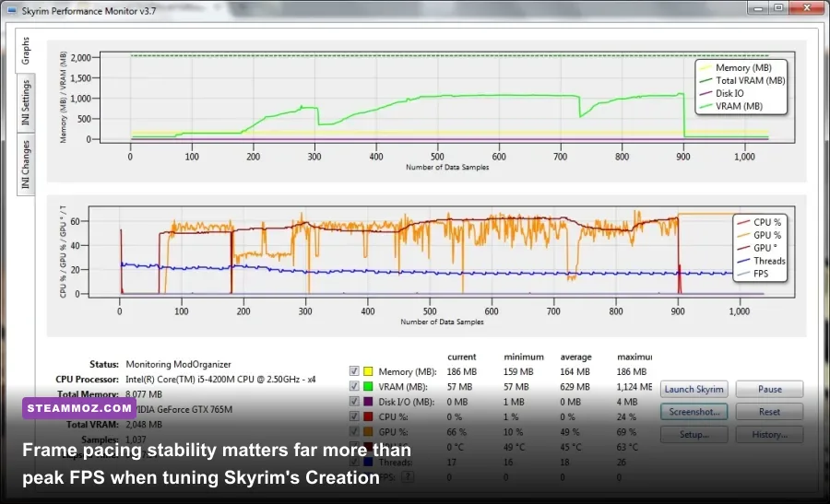Click the green VRAM color swatch
830x504 pixels.
tap(368, 387)
